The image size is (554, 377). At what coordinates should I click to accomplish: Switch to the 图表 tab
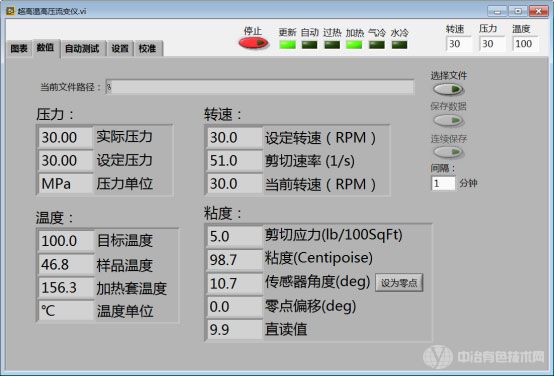pyautogui.click(x=19, y=48)
